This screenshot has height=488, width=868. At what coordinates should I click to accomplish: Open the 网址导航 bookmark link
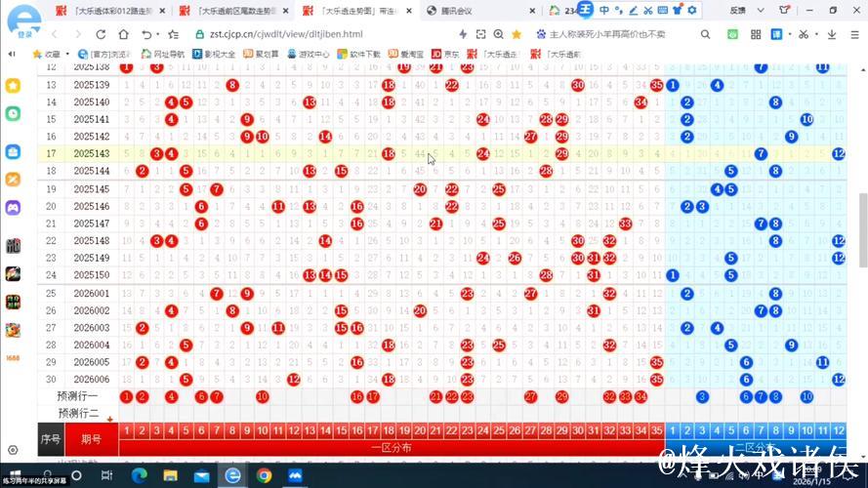[x=162, y=54]
